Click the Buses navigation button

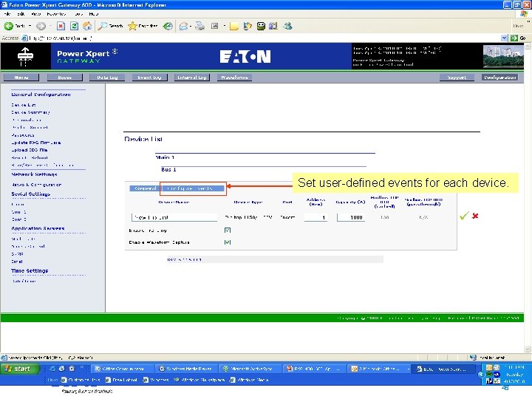[65, 78]
